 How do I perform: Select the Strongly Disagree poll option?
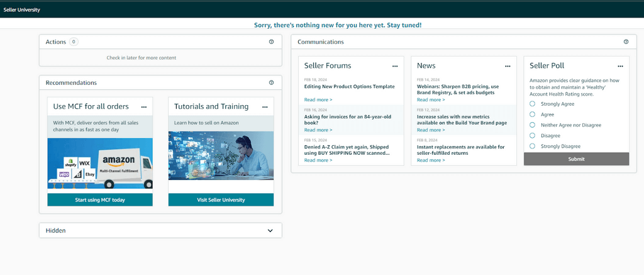[x=532, y=146]
